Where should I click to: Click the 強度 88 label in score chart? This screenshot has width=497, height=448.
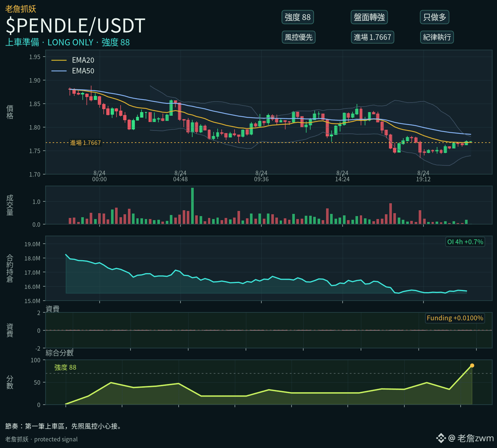pyautogui.click(x=65, y=367)
